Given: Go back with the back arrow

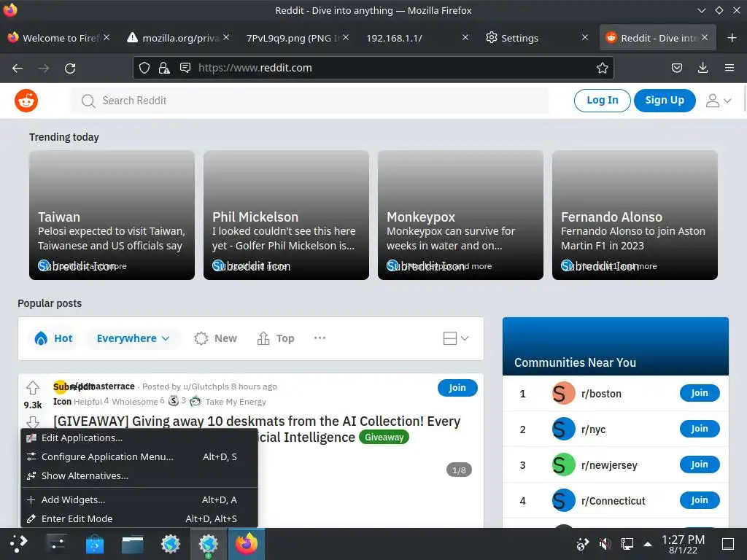Looking at the screenshot, I should (18, 68).
